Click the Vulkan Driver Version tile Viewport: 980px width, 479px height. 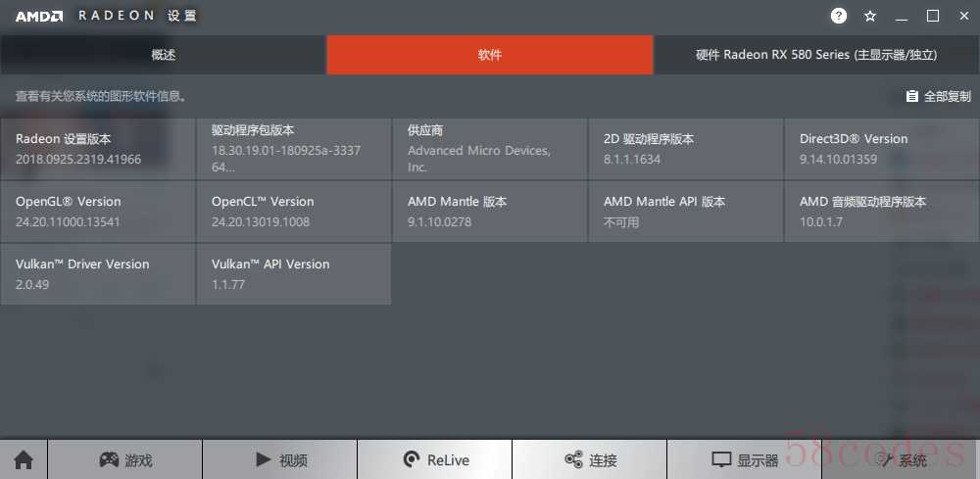pyautogui.click(x=97, y=274)
